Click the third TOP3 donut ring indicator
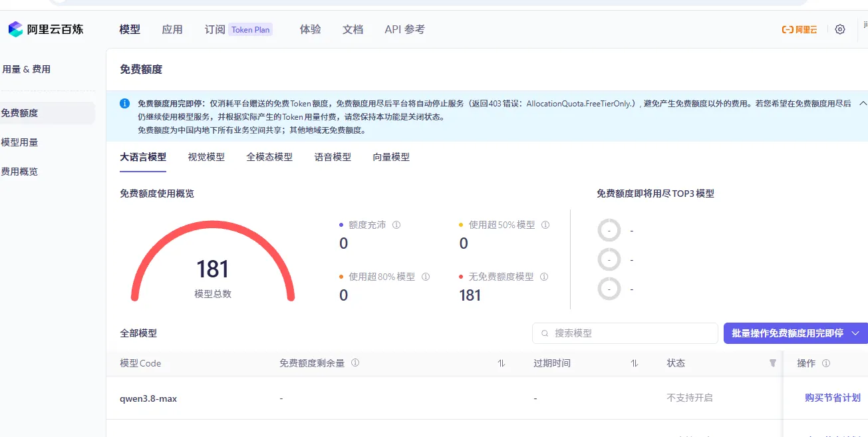Viewport: 868px width, 437px height. click(609, 289)
